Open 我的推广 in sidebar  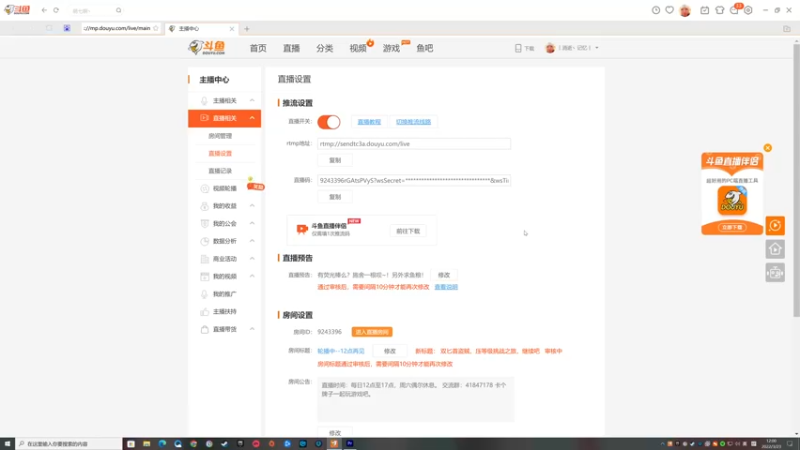(x=224, y=294)
